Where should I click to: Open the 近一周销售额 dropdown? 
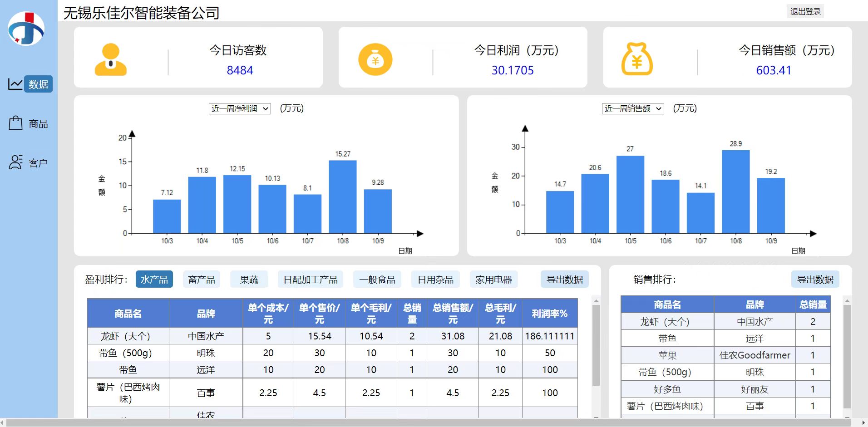(x=633, y=108)
